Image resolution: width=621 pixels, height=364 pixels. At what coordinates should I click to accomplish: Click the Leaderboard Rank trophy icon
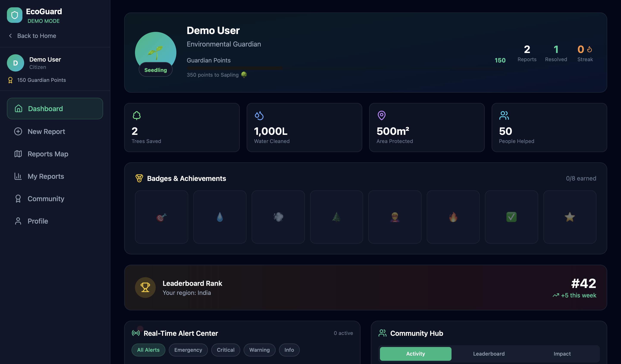tap(145, 287)
